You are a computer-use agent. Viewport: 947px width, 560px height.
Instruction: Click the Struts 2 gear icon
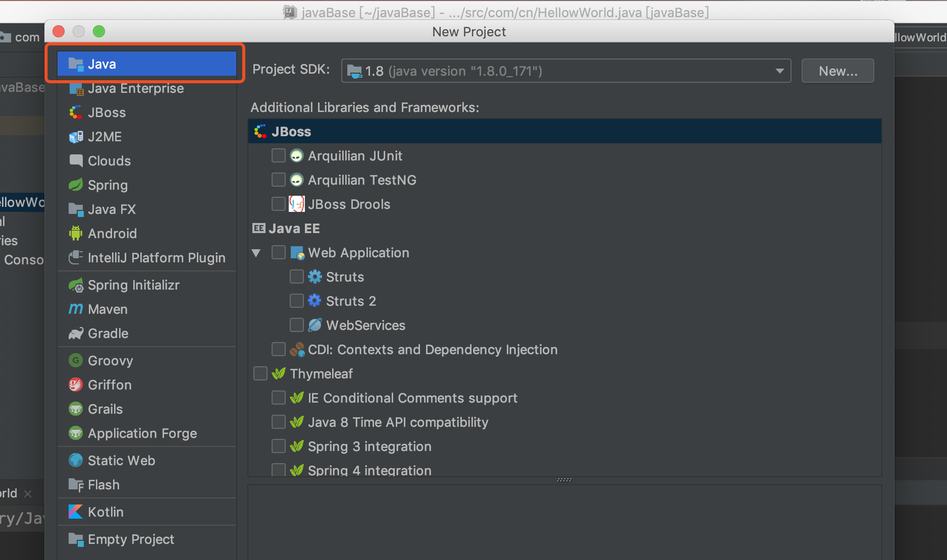[315, 301]
